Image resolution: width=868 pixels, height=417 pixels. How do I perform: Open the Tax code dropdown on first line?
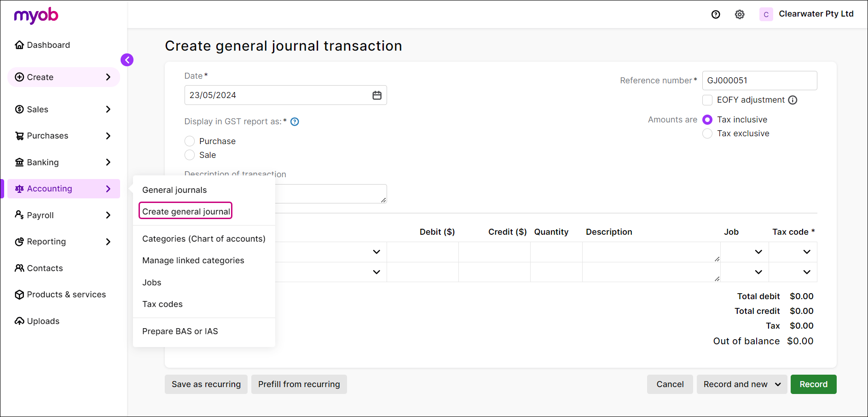pyautogui.click(x=806, y=252)
